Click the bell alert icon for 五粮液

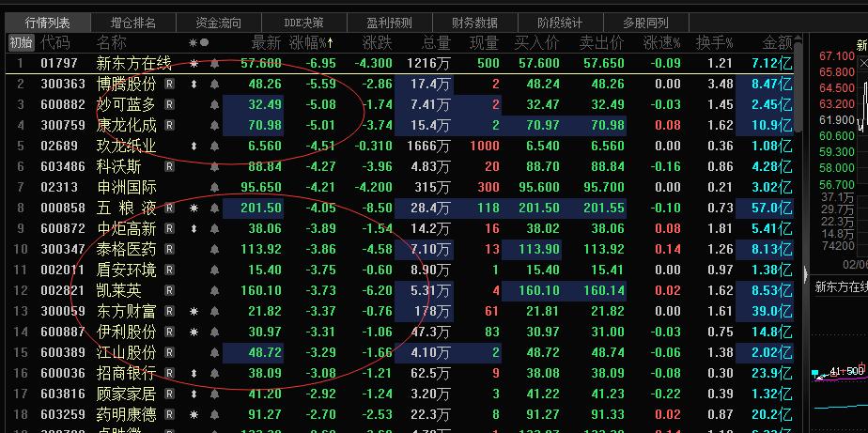point(215,209)
